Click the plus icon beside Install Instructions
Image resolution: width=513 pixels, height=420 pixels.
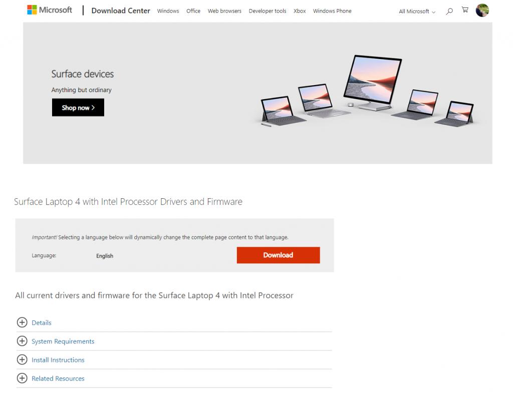22,359
